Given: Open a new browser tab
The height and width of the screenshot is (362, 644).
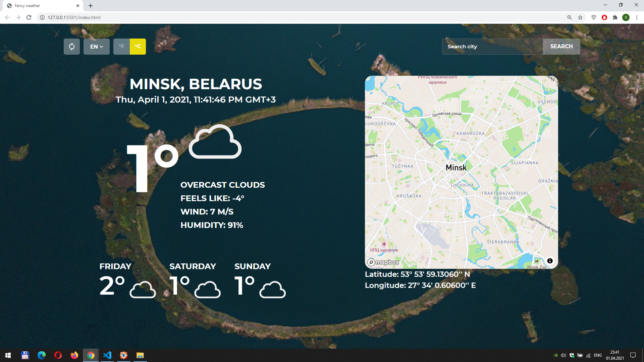Looking at the screenshot, I should coord(91,6).
